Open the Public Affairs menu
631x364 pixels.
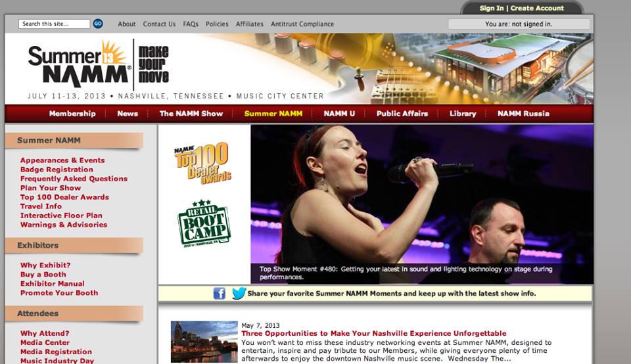(x=402, y=114)
